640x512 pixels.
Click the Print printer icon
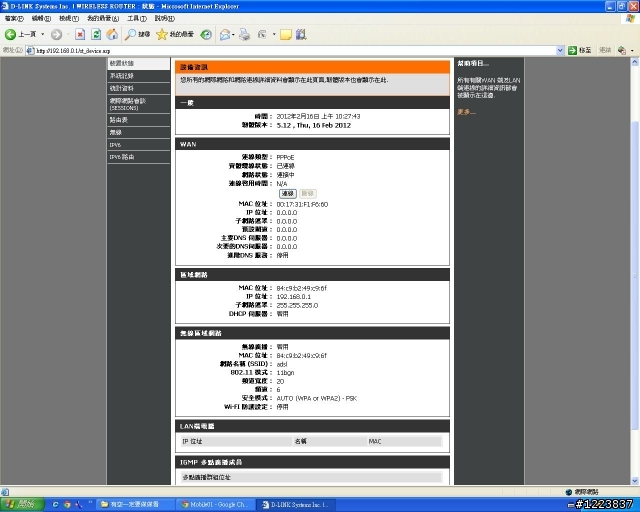[244, 35]
